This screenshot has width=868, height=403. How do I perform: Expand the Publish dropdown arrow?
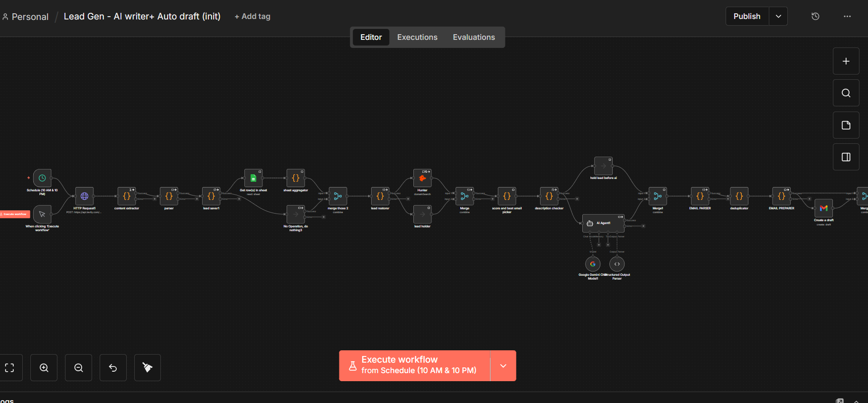778,16
